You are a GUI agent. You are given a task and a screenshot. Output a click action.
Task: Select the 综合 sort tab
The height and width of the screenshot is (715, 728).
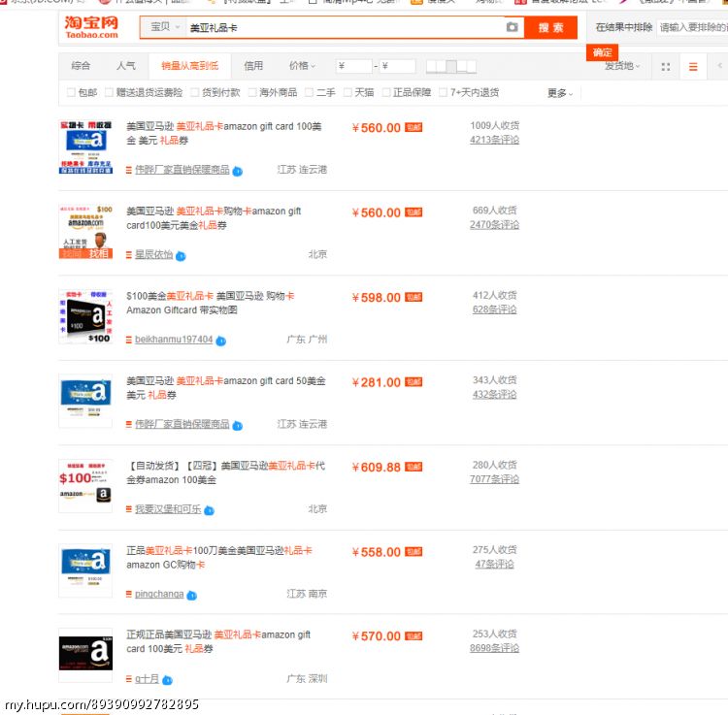click(x=81, y=66)
